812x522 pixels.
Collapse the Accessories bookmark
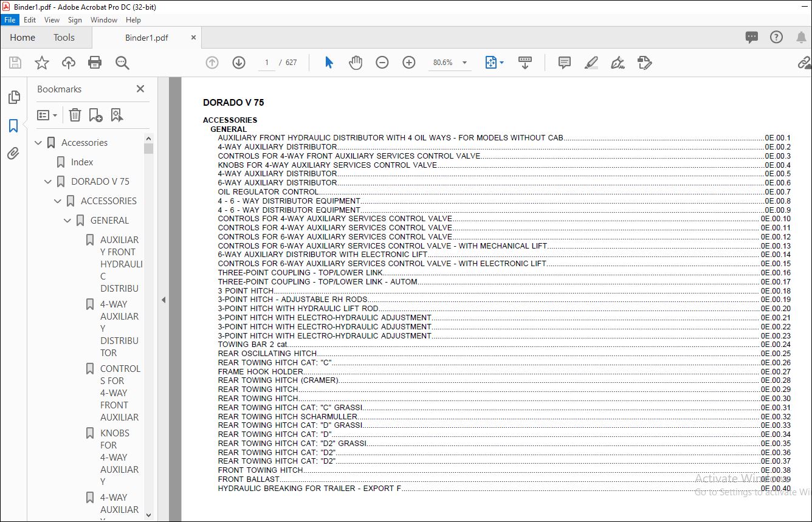point(39,143)
